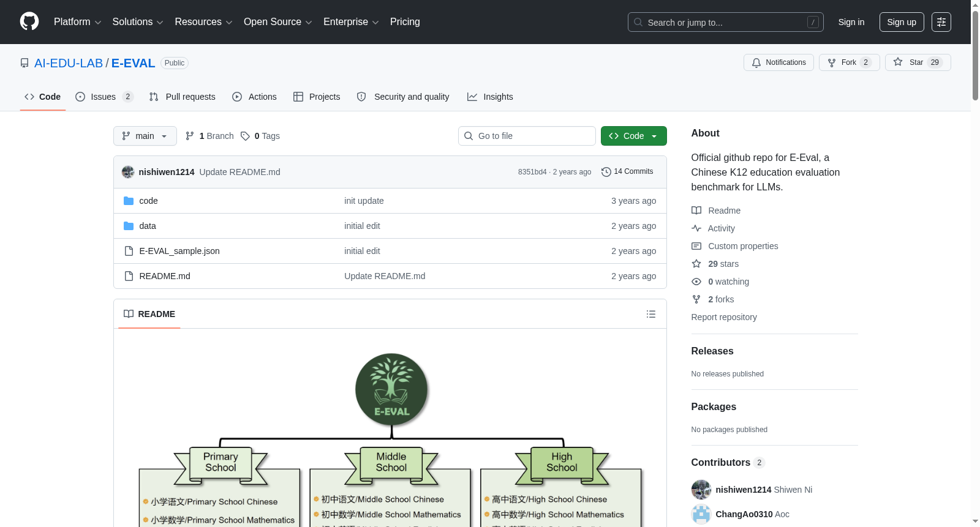Click the nishiwen1214 author name in commit row
This screenshot has height=527, width=980.
167,172
